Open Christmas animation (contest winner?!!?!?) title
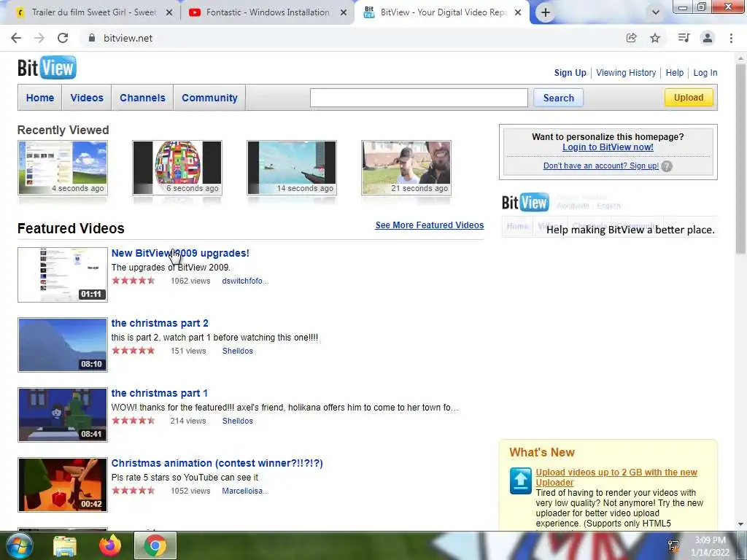747x560 pixels. 217,463
